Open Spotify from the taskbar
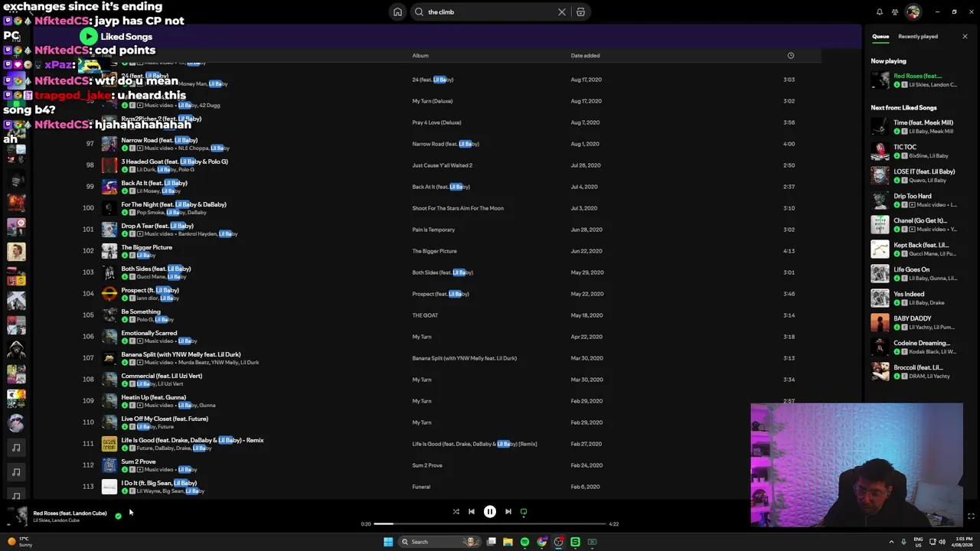Viewport: 980px width, 551px height. pyautogui.click(x=524, y=542)
